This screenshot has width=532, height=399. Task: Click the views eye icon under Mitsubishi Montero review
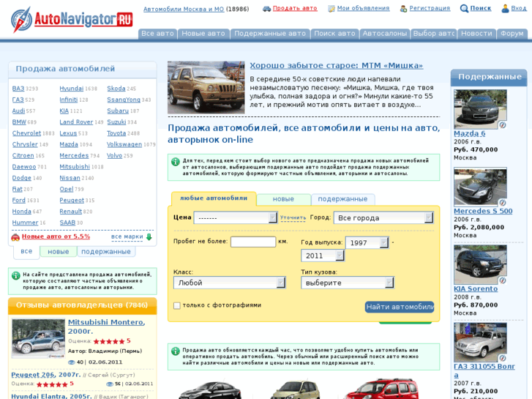coord(71,362)
